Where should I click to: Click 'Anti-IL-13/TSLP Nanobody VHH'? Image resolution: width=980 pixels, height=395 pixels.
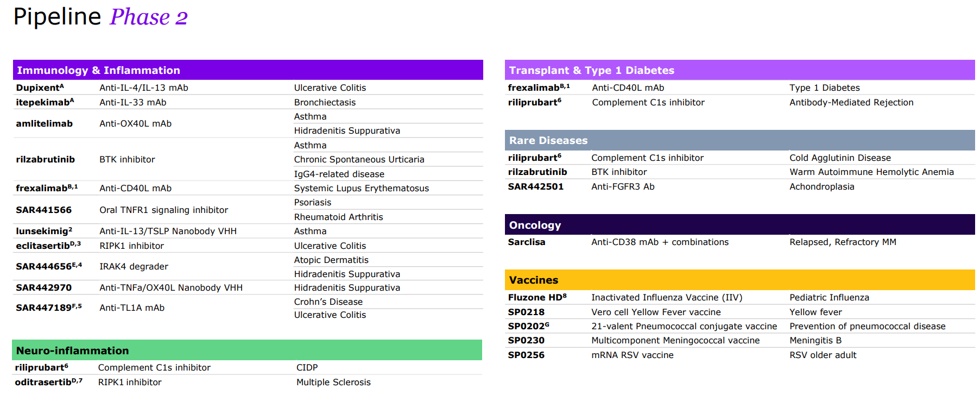tap(168, 231)
